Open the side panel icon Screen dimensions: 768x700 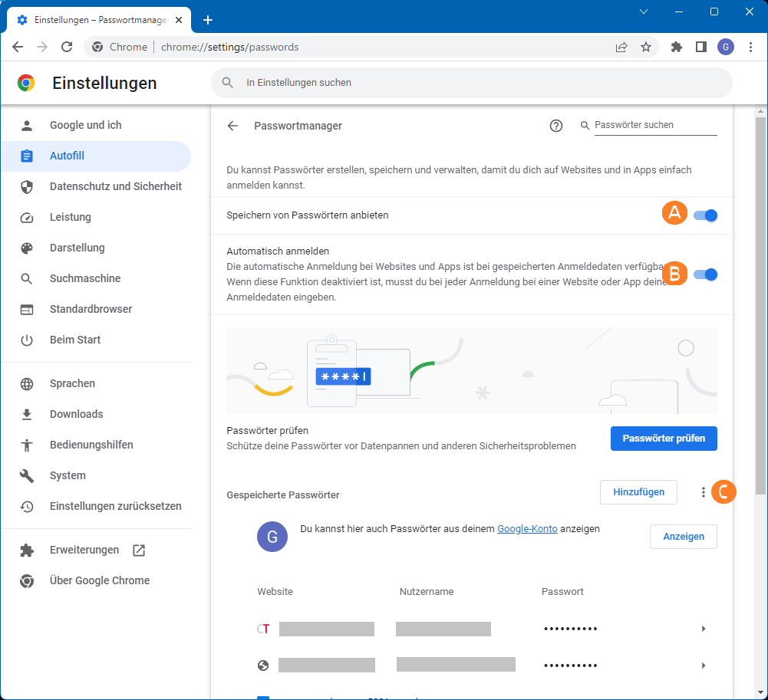700,47
